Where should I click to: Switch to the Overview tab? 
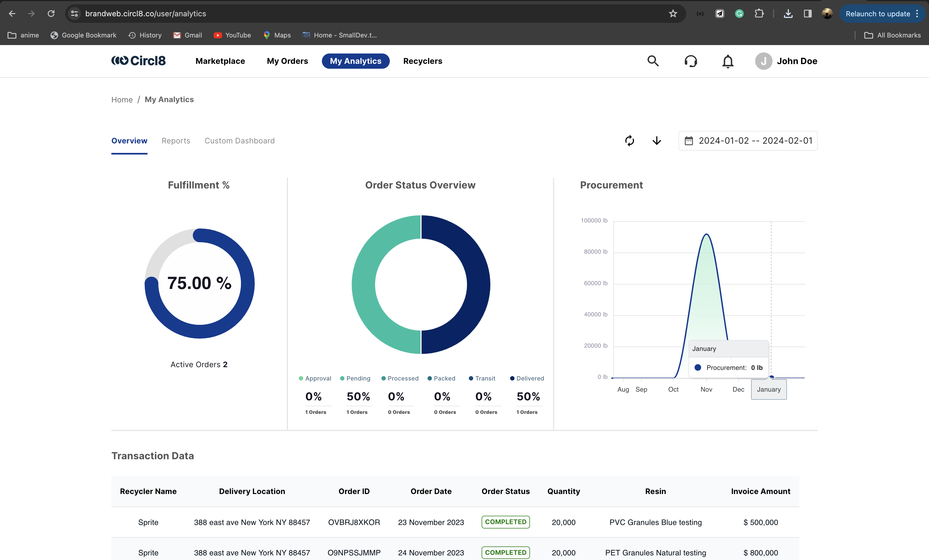pos(129,141)
